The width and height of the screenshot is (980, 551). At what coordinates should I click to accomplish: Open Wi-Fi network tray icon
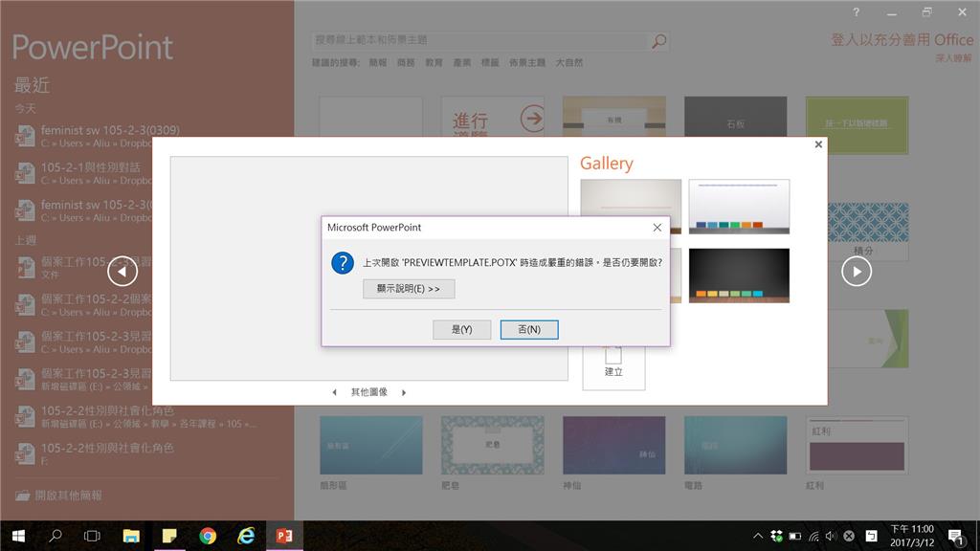pos(813,536)
